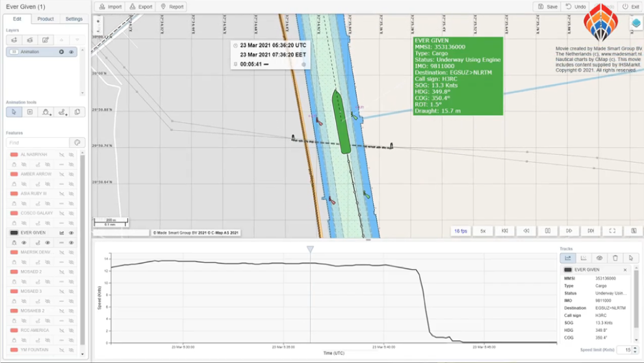Add a new layer in Layers toolbar
Screen dimensions: 644x363
pyautogui.click(x=14, y=40)
